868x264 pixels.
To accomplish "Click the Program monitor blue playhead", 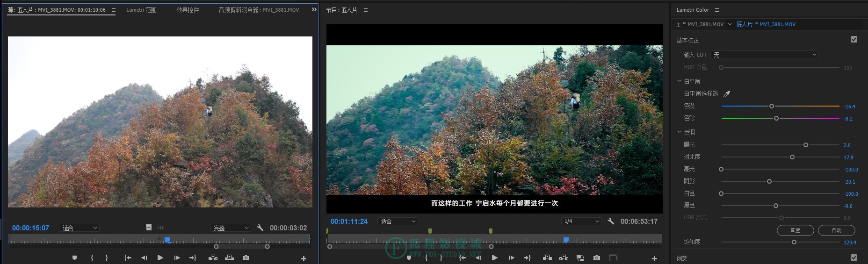I will (566, 240).
